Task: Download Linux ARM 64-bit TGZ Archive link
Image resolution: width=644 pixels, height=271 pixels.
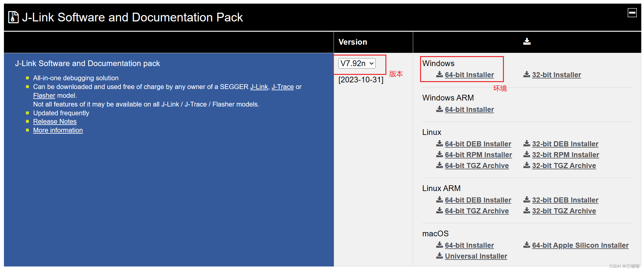Action: tap(477, 211)
